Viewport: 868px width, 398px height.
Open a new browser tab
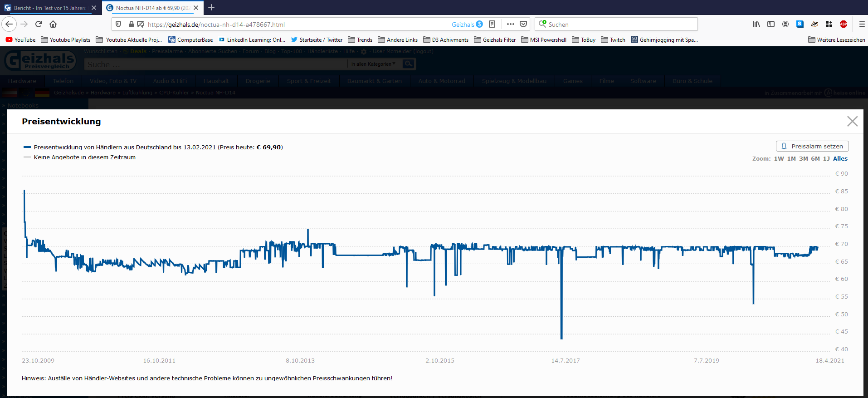(x=211, y=7)
